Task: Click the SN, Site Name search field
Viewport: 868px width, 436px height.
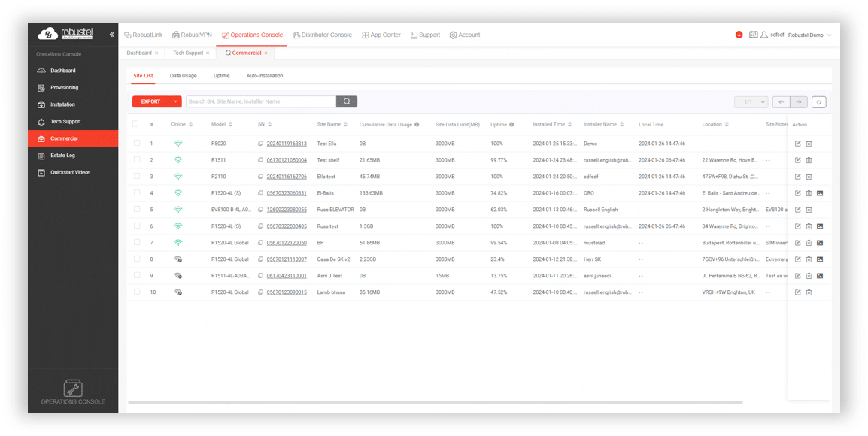Action: (x=261, y=101)
